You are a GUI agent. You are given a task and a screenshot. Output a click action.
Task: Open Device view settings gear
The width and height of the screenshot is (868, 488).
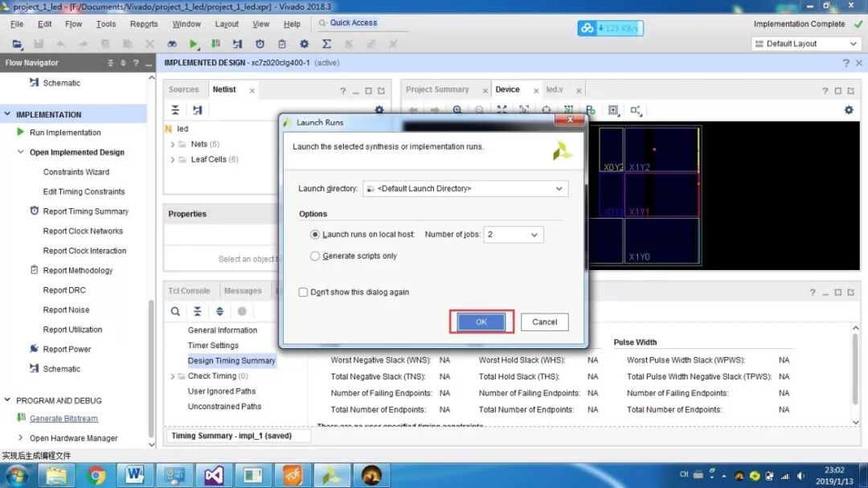click(x=849, y=109)
